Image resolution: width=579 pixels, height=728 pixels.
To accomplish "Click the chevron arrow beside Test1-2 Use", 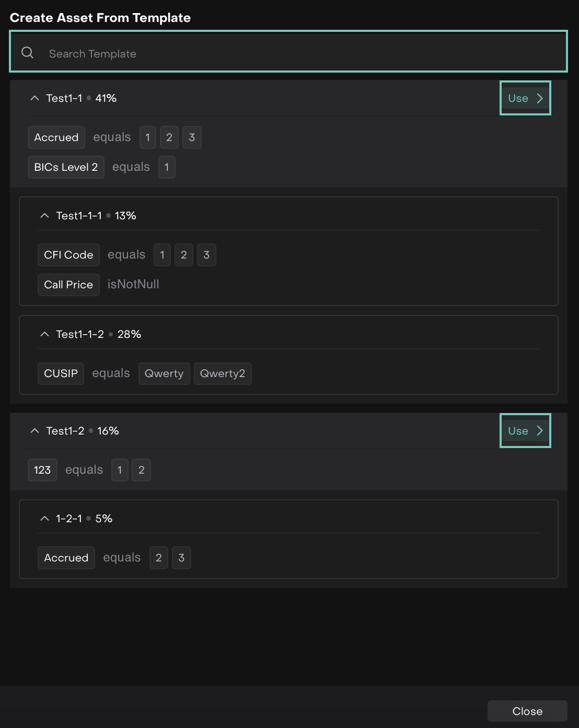I will (x=540, y=431).
